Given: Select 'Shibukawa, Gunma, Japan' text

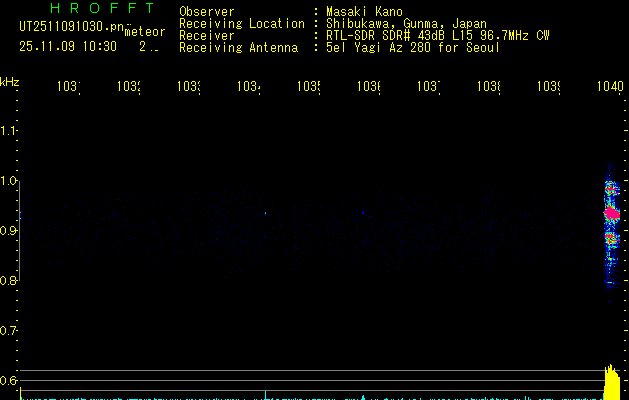Looking at the screenshot, I should click(406, 24).
